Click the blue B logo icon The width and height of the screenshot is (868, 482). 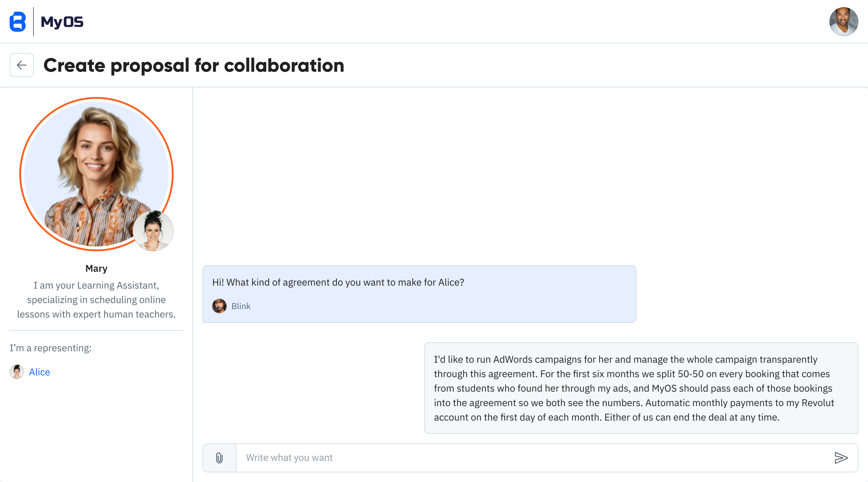17,22
